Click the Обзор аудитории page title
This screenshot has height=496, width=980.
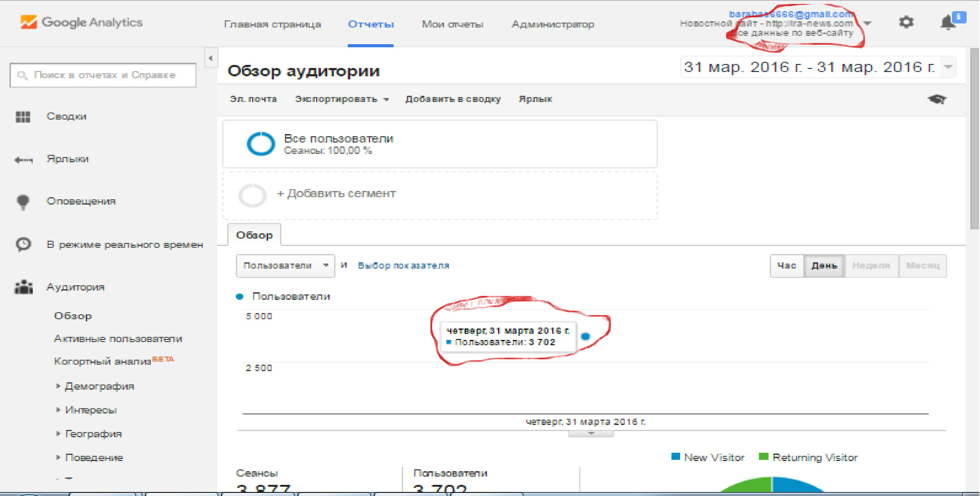[x=304, y=71]
